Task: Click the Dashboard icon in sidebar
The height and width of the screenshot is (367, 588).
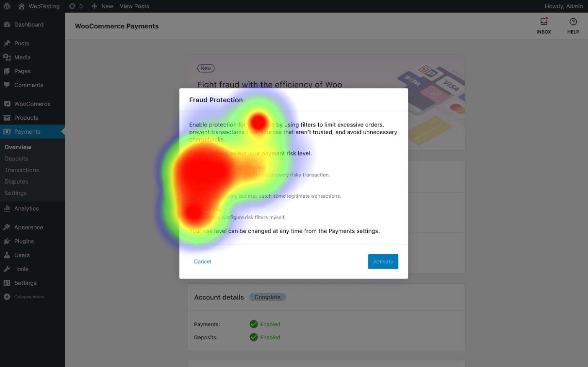Action: click(7, 25)
